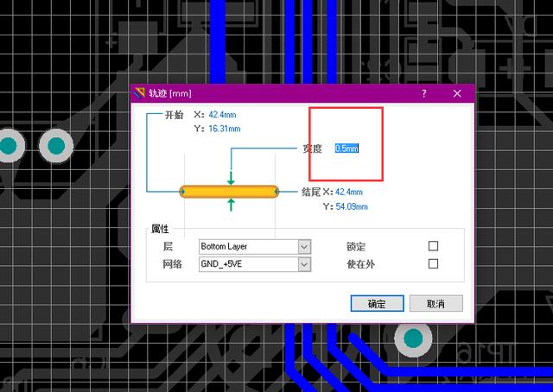Select the GND_+5VE net combo text
553x392 pixels.
221,264
